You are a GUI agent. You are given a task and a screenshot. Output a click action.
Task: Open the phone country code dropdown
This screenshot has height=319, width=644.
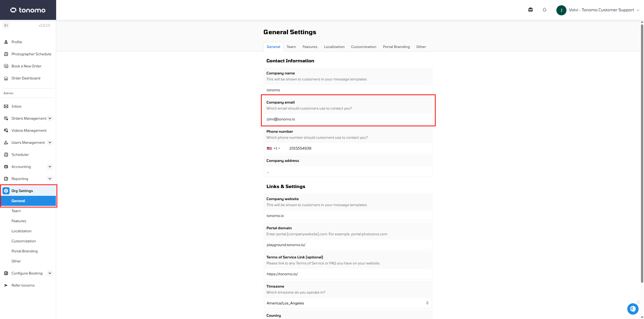(274, 148)
